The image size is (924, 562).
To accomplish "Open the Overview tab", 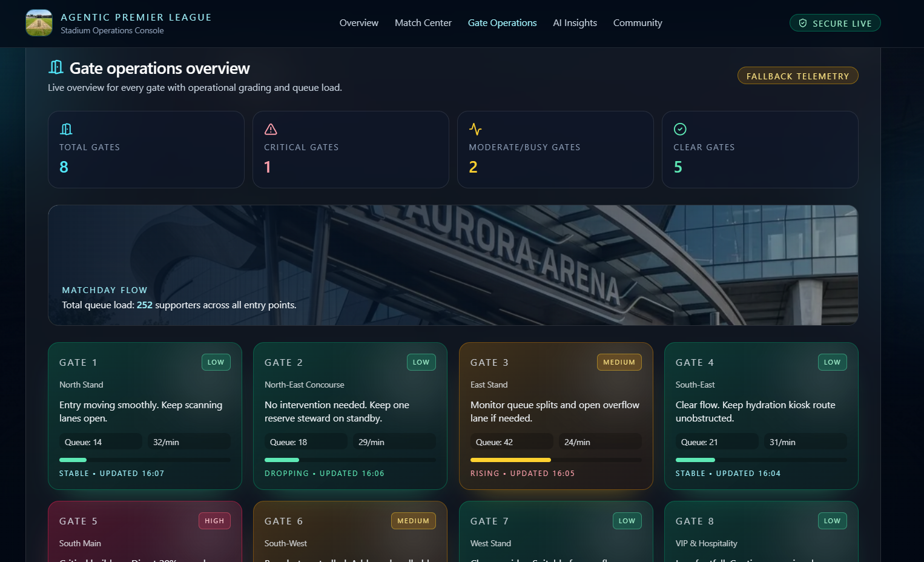I will (359, 23).
